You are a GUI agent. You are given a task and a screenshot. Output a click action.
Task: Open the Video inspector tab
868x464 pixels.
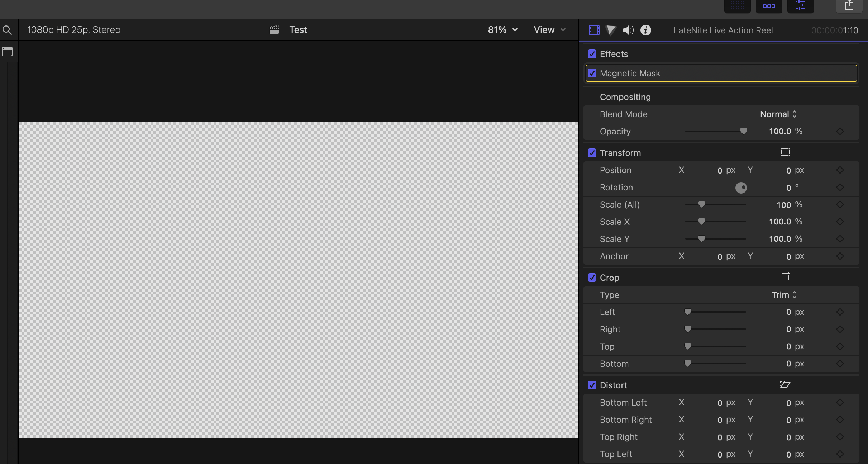pyautogui.click(x=594, y=30)
